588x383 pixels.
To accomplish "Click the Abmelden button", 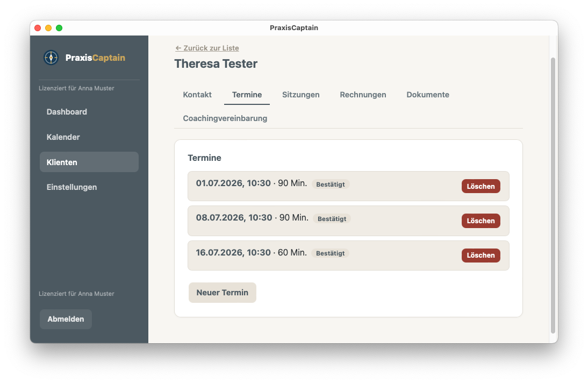I will point(66,319).
